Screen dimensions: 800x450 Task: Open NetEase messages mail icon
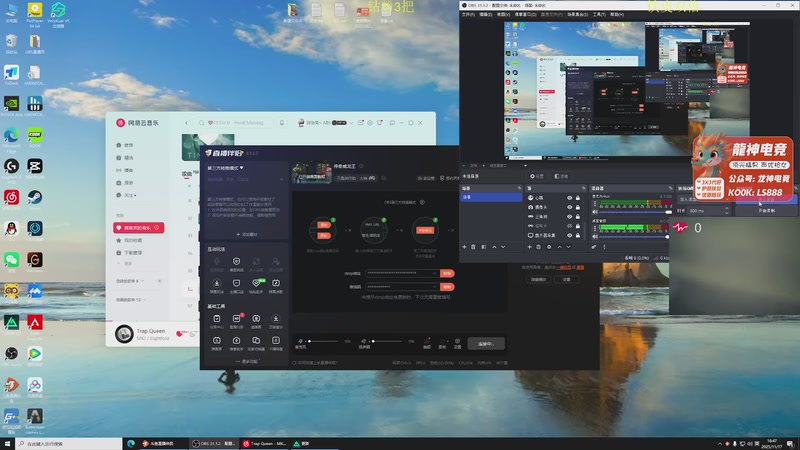pyautogui.click(x=361, y=123)
